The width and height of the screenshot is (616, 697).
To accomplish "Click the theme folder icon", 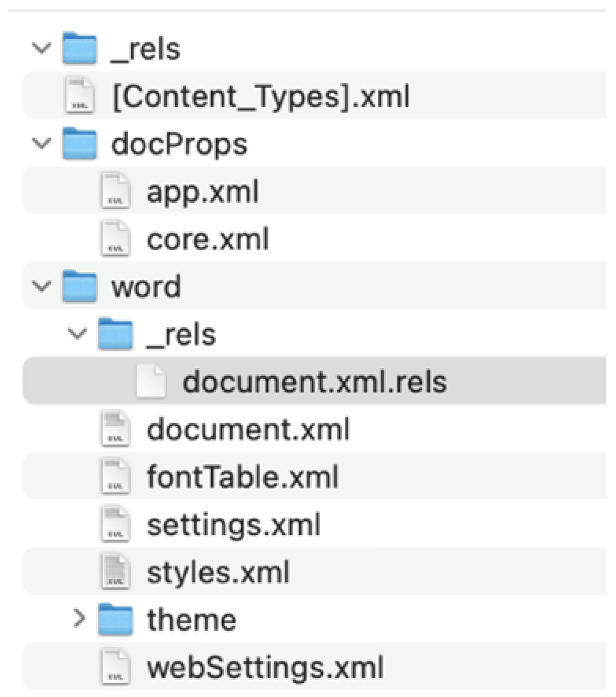I will [x=115, y=619].
